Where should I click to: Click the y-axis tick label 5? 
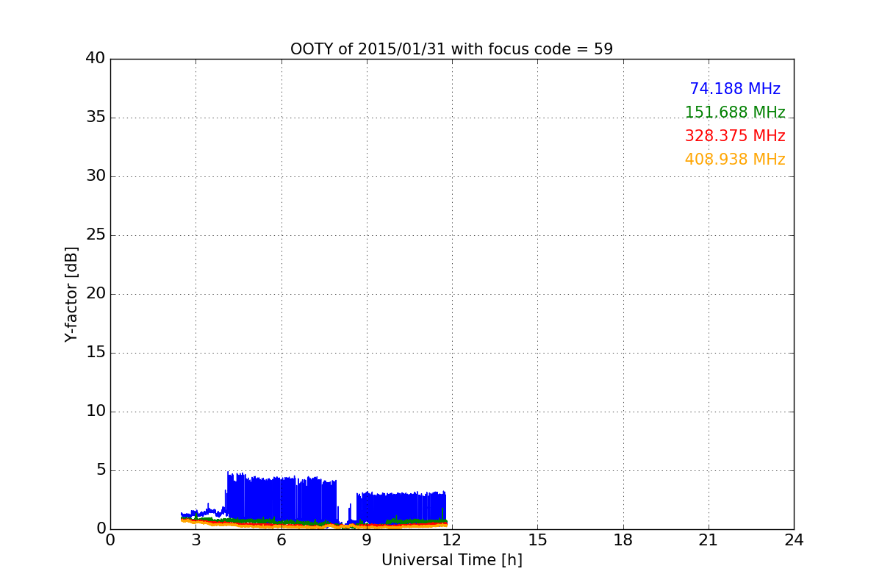101,470
